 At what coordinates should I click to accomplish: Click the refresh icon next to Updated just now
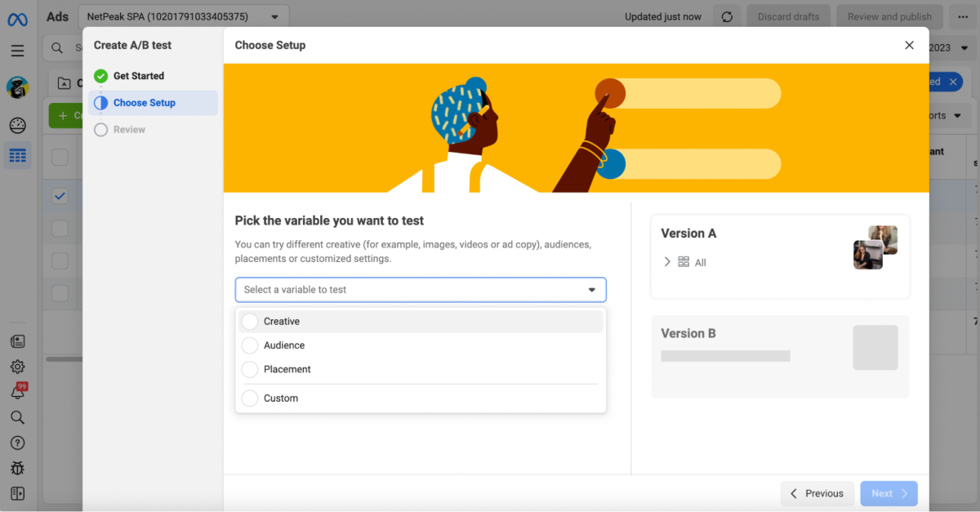coord(727,16)
